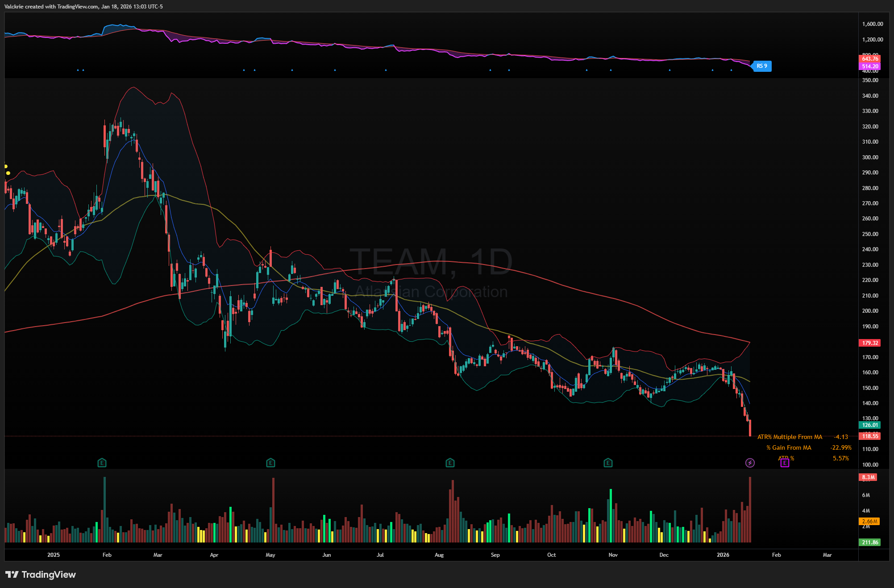
Task: Open the green earnings marker above May label
Action: [270, 463]
